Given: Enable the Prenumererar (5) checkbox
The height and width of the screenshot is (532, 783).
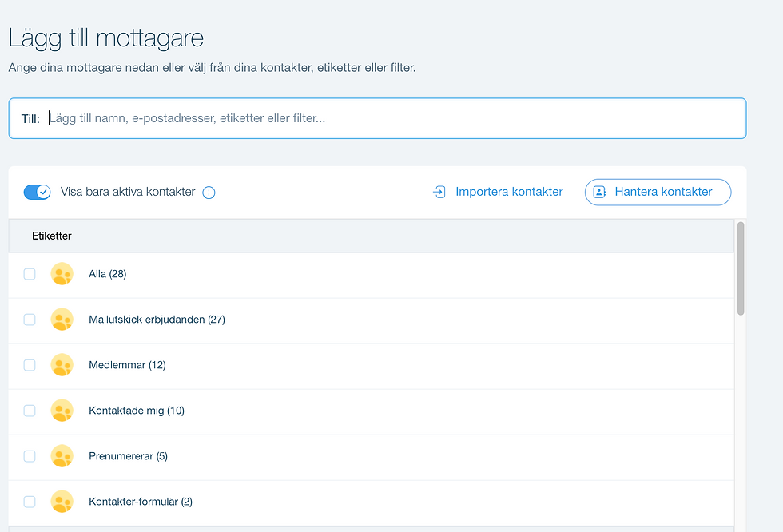Looking at the screenshot, I should (30, 456).
